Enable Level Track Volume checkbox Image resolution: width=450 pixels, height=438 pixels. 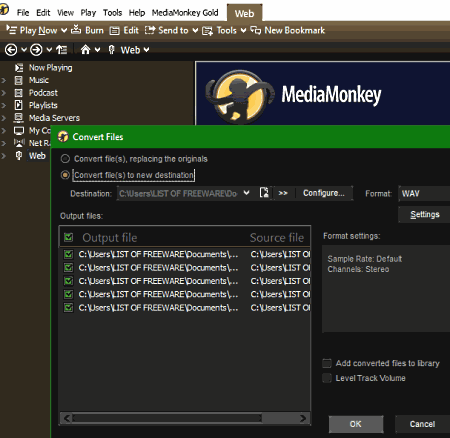coord(327,378)
